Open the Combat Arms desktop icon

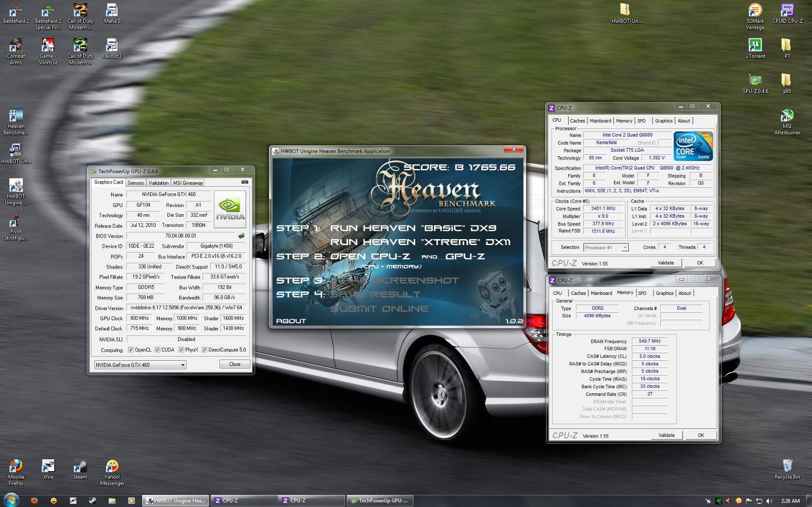point(16,52)
